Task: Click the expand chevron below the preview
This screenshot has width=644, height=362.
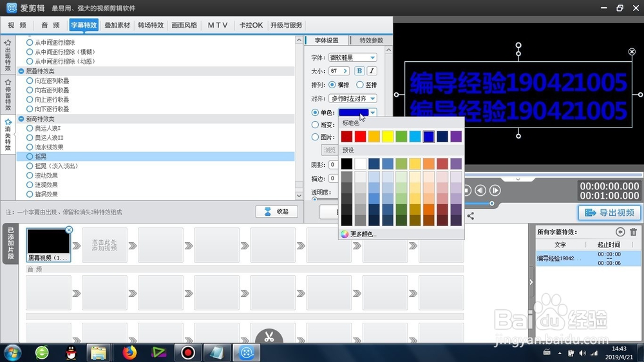Action: (x=518, y=180)
